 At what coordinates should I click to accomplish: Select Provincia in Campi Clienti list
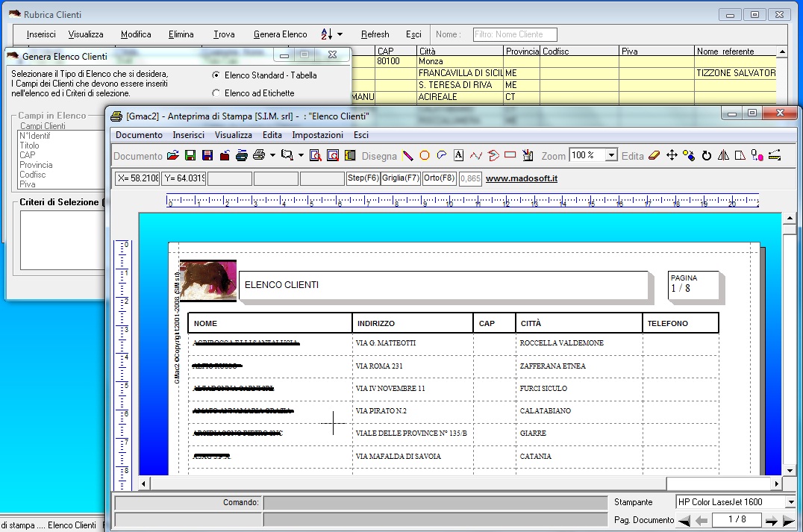(36, 165)
